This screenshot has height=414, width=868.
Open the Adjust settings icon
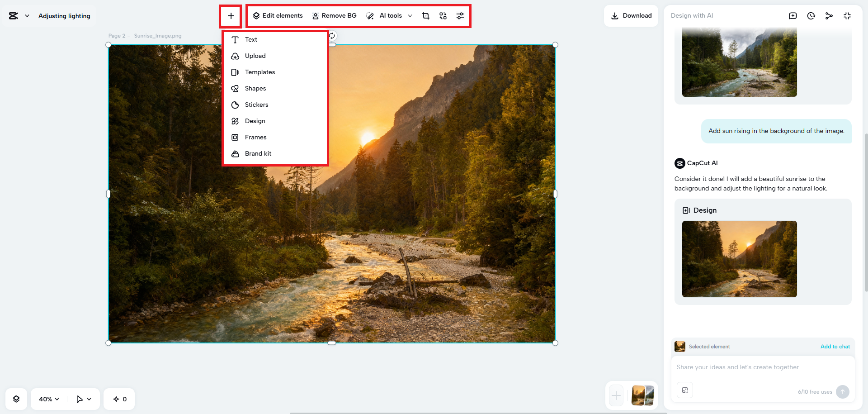460,15
